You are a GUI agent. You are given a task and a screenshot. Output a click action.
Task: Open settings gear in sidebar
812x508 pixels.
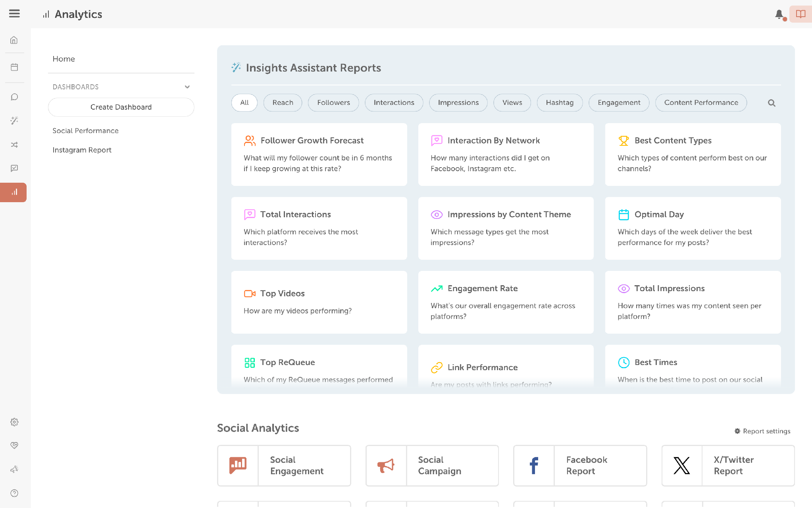click(x=14, y=422)
